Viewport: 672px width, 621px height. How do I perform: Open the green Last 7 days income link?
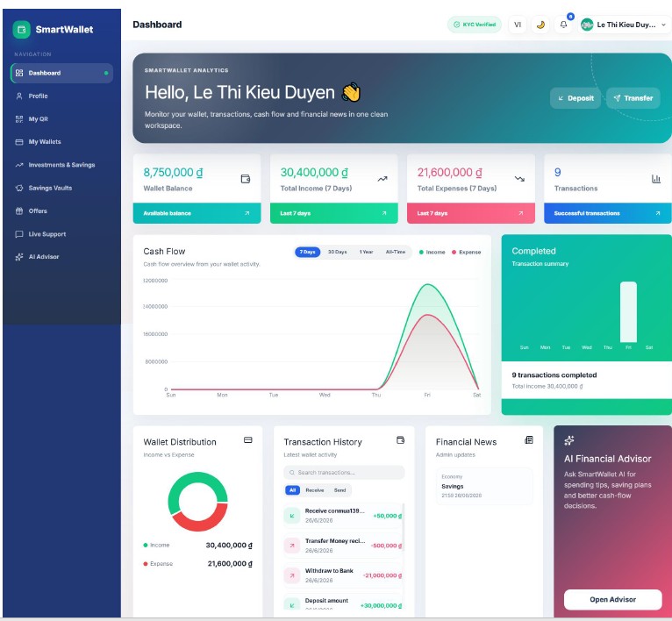click(334, 213)
